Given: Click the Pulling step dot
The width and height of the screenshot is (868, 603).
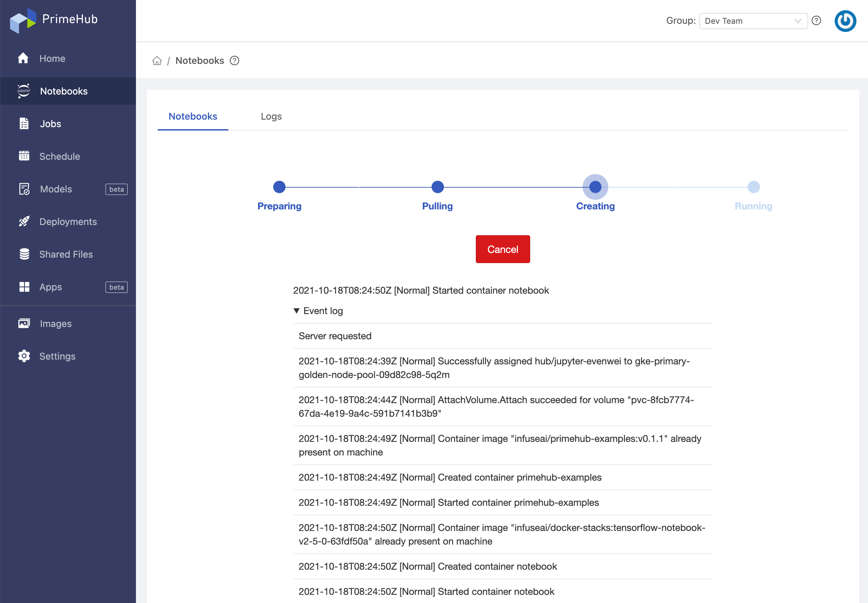Looking at the screenshot, I should point(437,187).
